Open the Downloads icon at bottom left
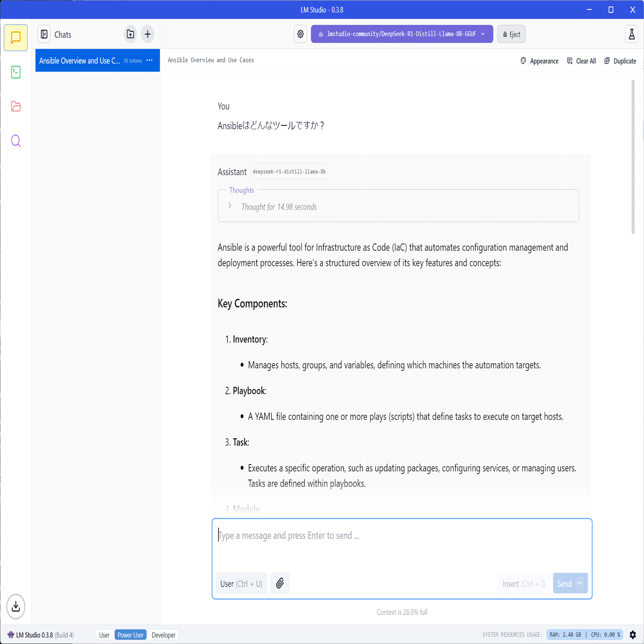 tap(16, 606)
